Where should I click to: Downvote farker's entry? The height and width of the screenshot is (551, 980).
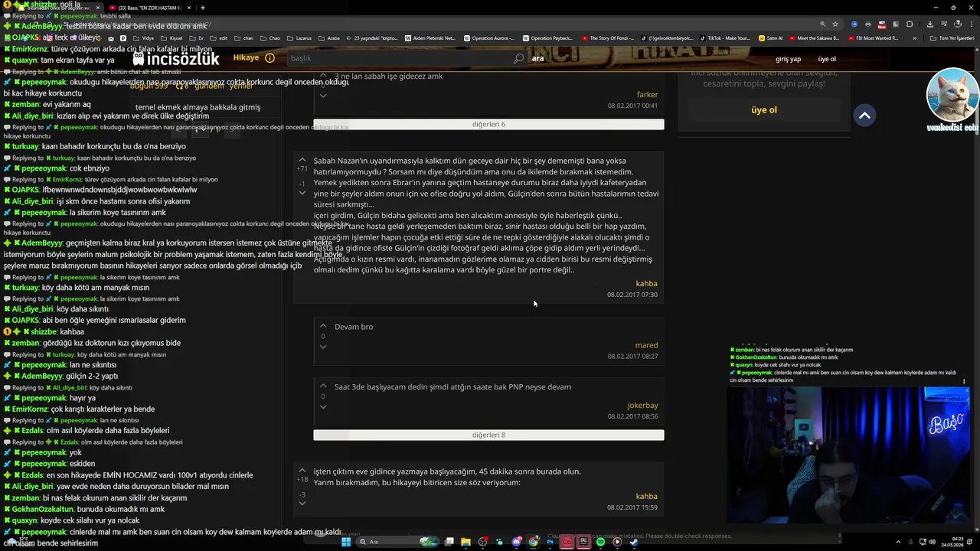click(323, 96)
